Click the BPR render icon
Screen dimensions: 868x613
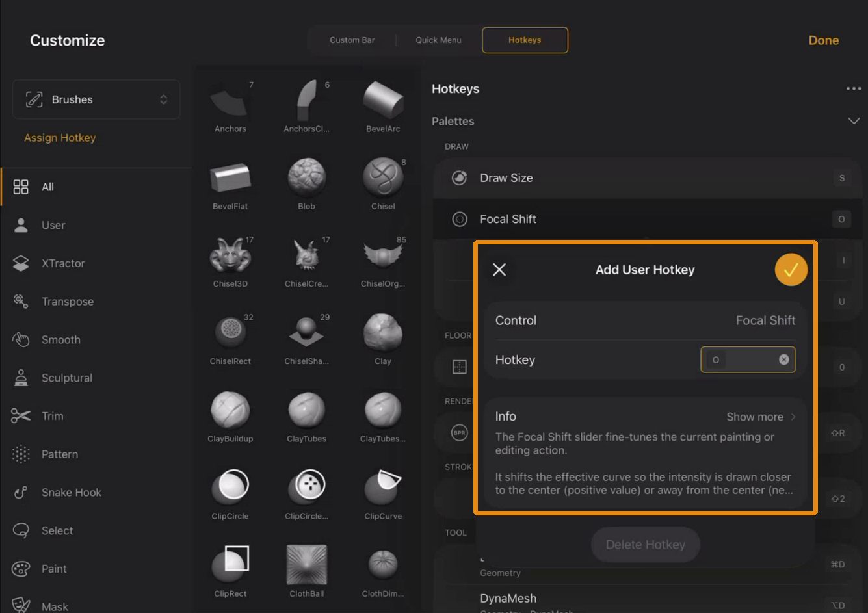pos(460,433)
